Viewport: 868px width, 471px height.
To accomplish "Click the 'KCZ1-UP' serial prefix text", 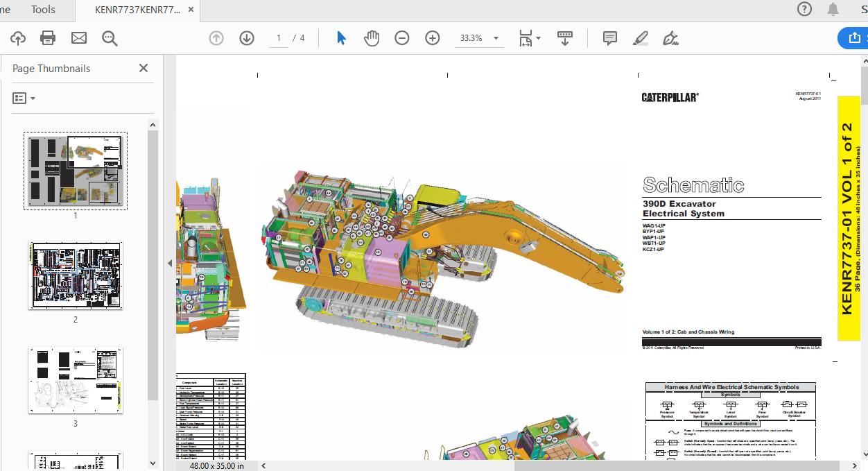I will pos(654,249).
